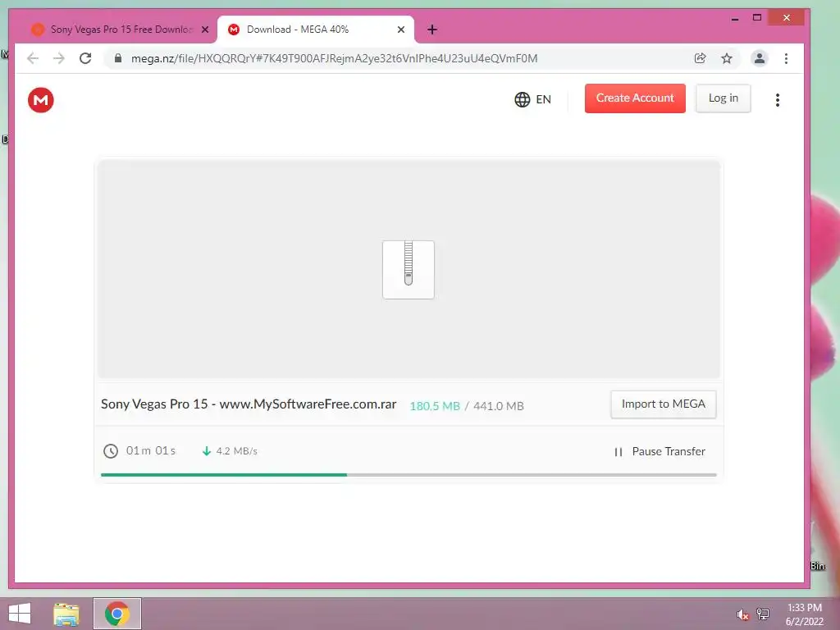This screenshot has width=840, height=630.
Task: Click the 180.5 MB downloaded size text
Action: (435, 406)
